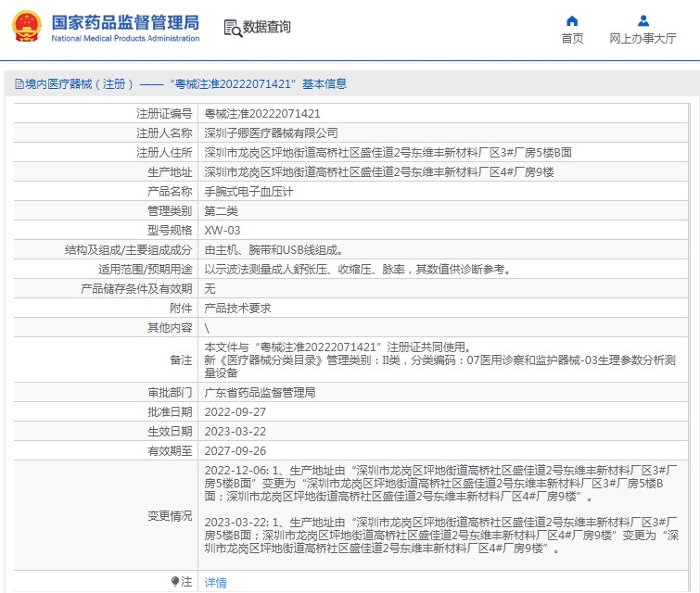This screenshot has width=700, height=593.
Task: Go to 首页 link
Action: 572,39
